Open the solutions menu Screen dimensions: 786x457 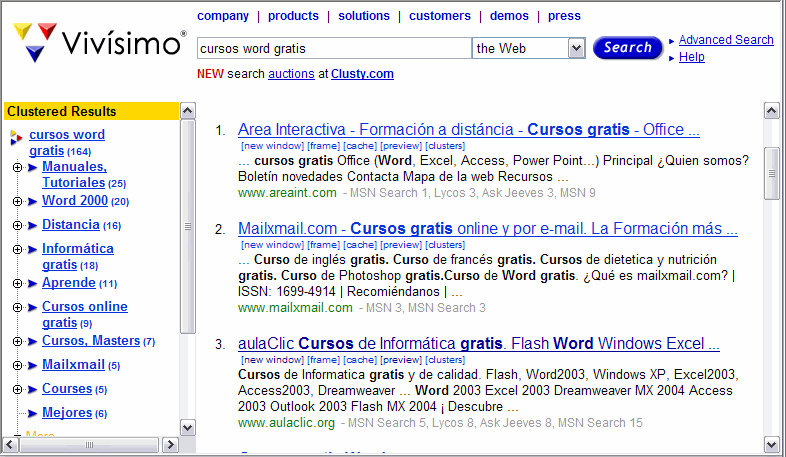point(364,16)
